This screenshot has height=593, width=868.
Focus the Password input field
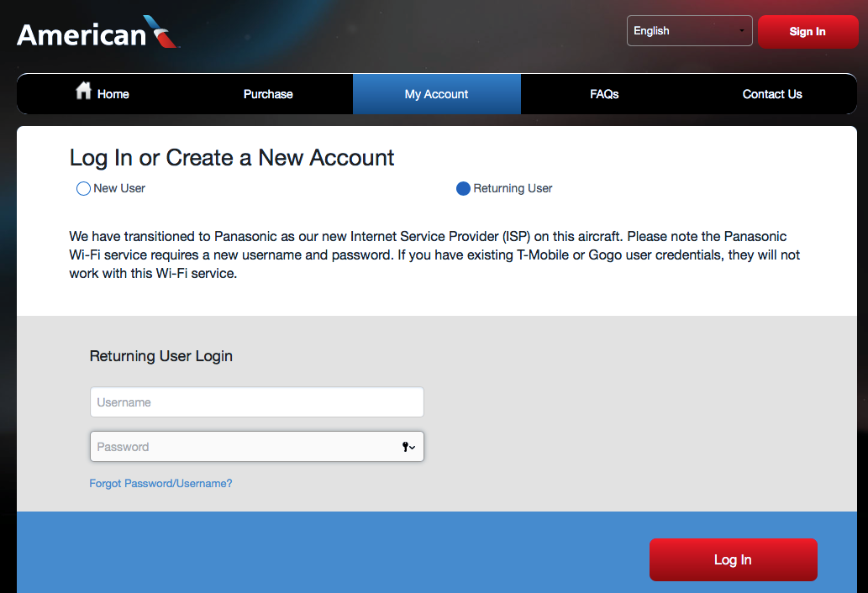click(x=257, y=446)
